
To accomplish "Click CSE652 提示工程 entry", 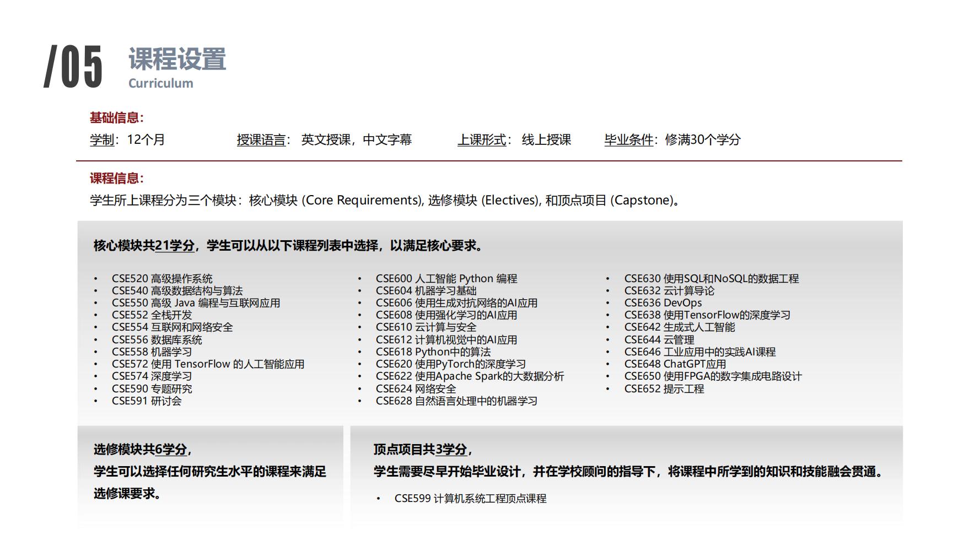I will (664, 389).
